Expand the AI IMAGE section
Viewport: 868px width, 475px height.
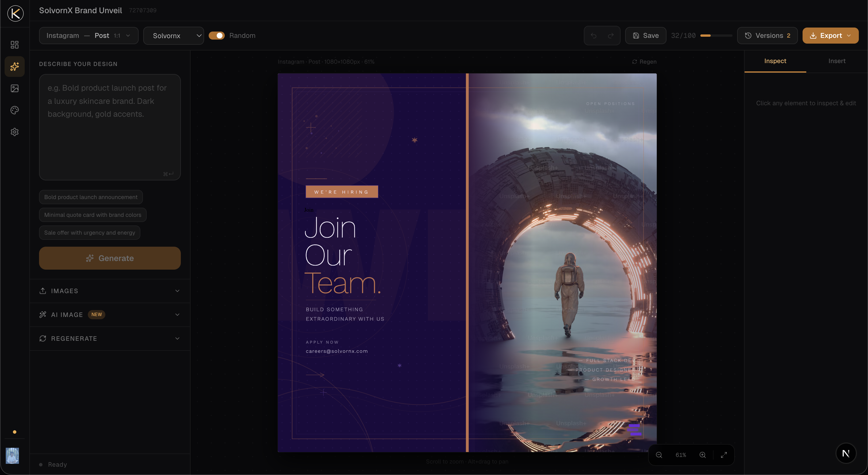tap(110, 315)
